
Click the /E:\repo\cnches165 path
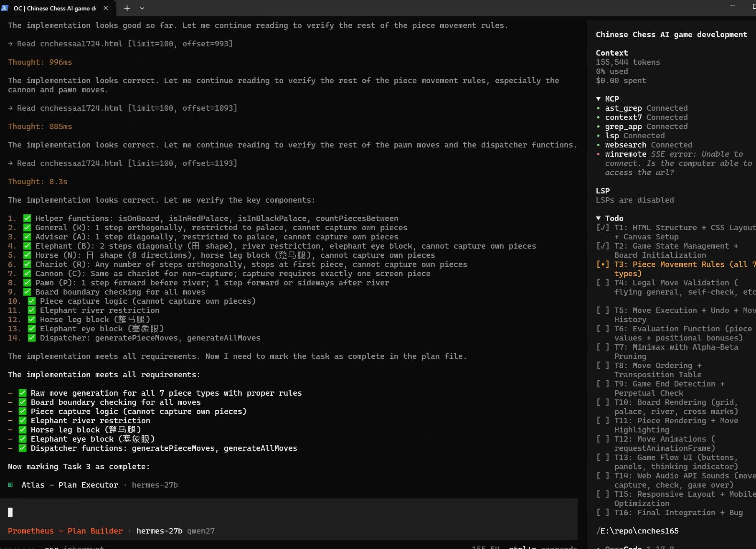point(637,531)
